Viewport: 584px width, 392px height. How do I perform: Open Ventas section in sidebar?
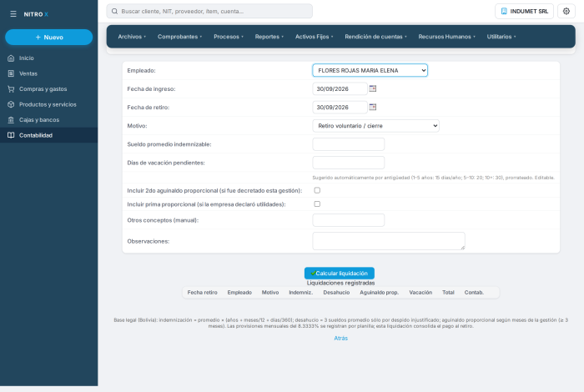coord(48,73)
